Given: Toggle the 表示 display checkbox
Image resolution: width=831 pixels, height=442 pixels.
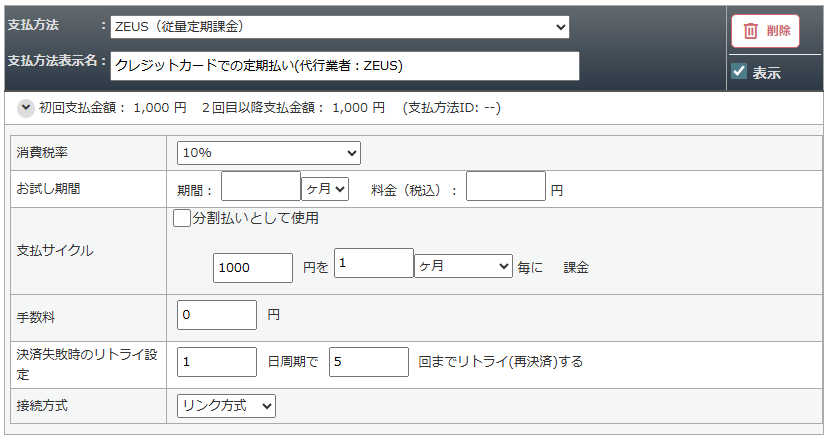Looking at the screenshot, I should (x=740, y=72).
